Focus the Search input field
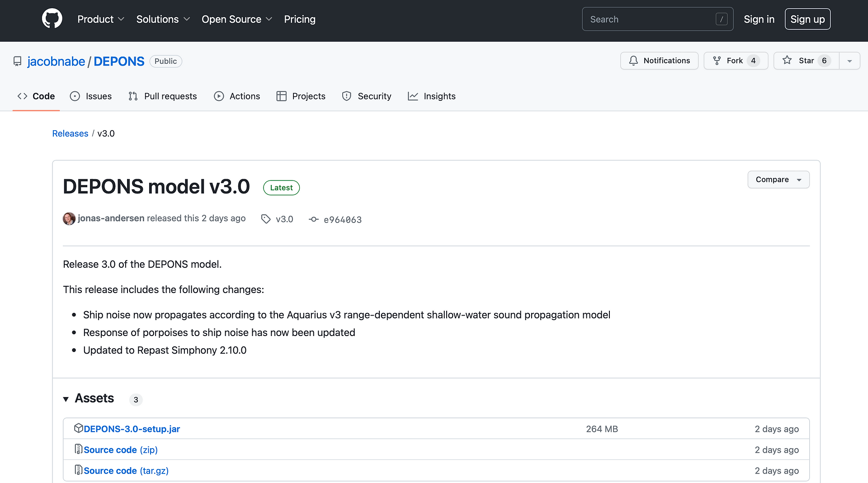The width and height of the screenshot is (868, 483). pyautogui.click(x=657, y=19)
